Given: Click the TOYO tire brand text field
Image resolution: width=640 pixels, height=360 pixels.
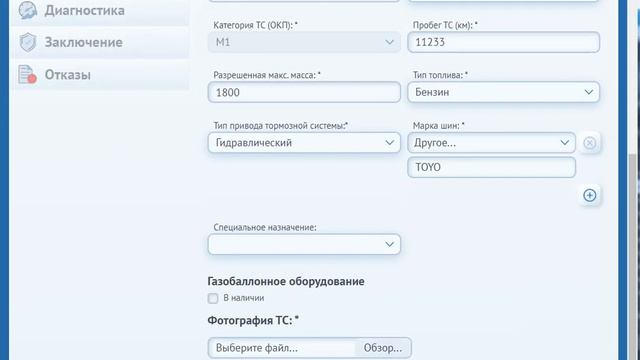Looking at the screenshot, I should point(491,167).
